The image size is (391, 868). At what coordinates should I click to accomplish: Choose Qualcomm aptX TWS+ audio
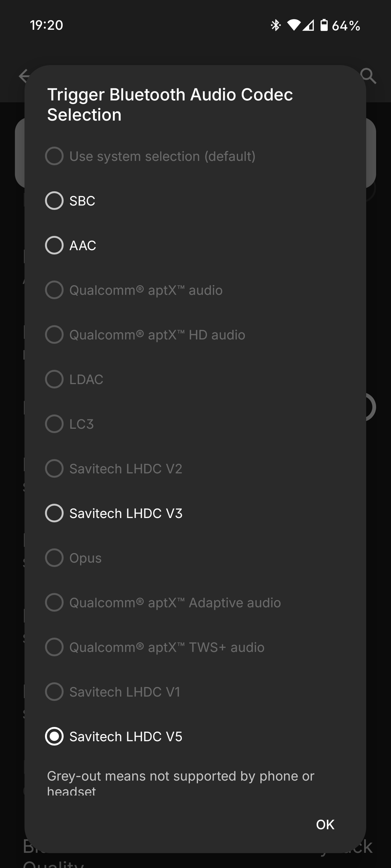point(54,647)
